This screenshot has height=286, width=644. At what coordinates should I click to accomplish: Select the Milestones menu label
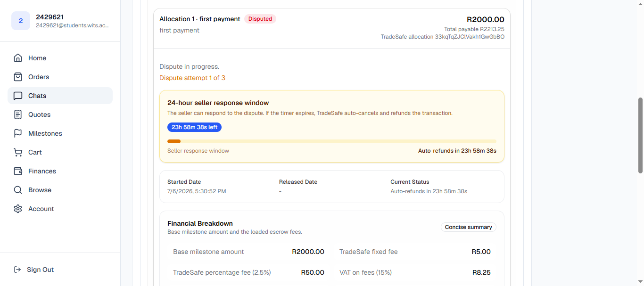pyautogui.click(x=45, y=133)
